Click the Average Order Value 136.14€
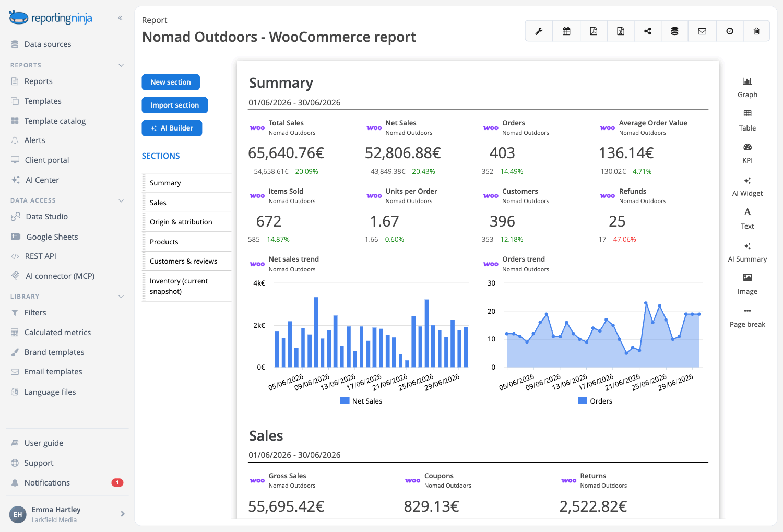Viewport: 783px width, 532px height. pos(626,153)
